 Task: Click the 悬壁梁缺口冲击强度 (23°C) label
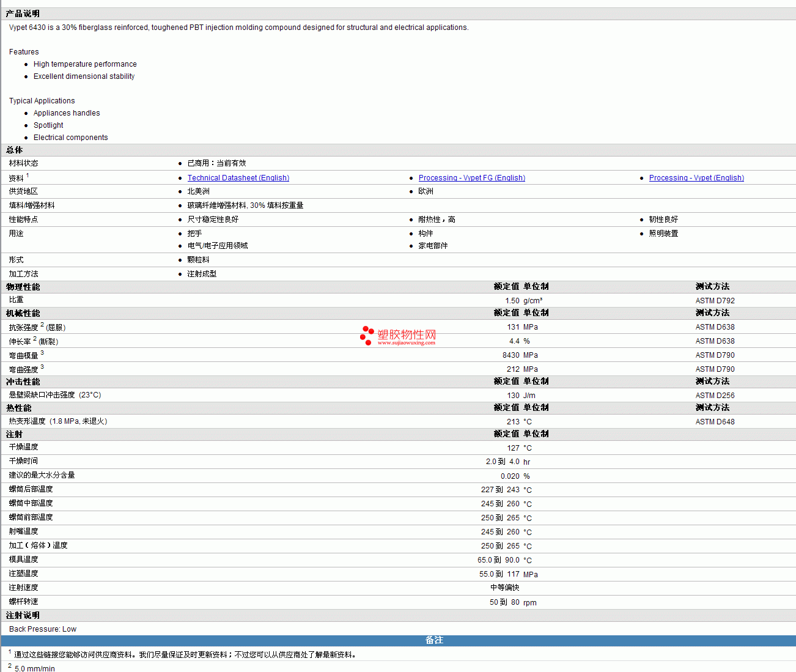55,395
